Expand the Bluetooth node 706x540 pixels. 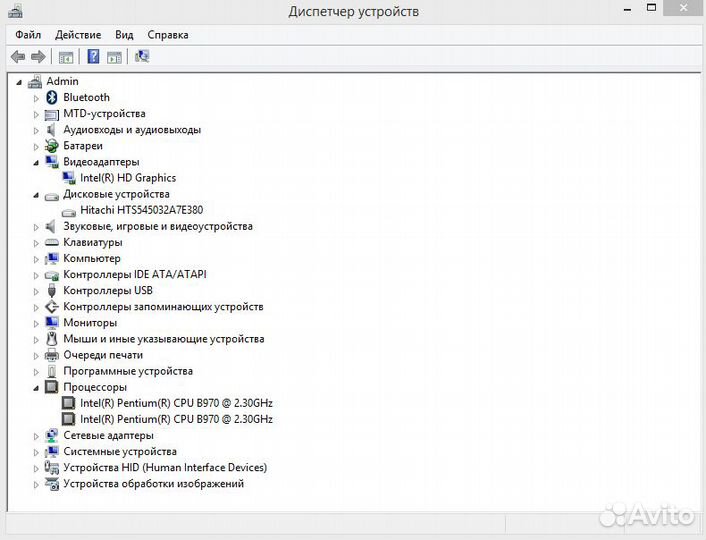36,98
